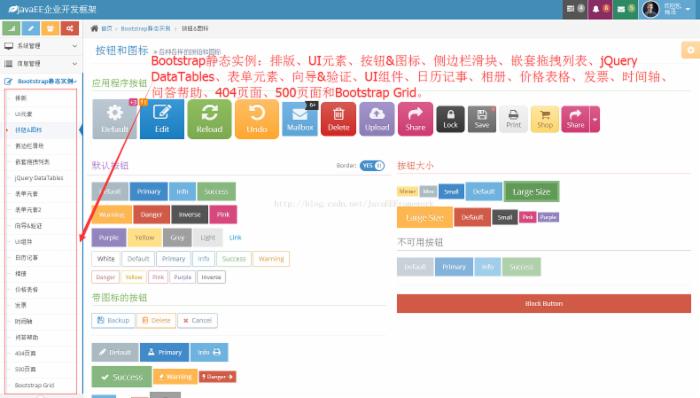Click the large pink Share app button

point(415,119)
